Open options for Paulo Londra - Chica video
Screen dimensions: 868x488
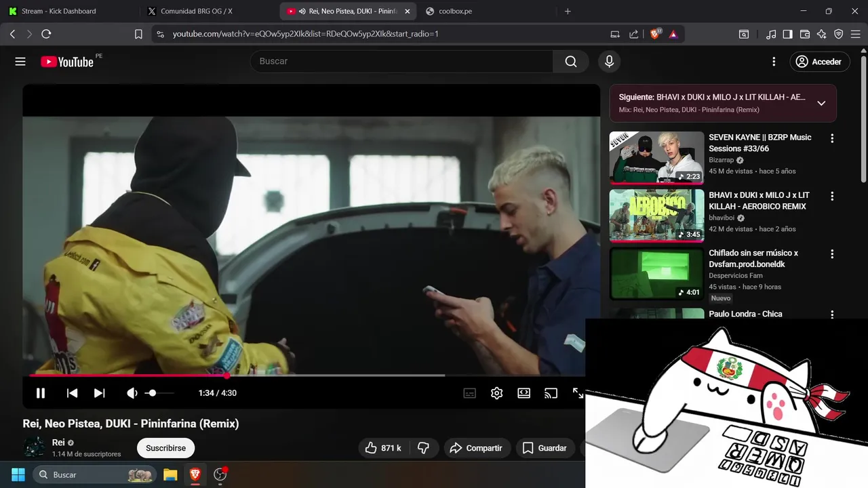(x=832, y=314)
